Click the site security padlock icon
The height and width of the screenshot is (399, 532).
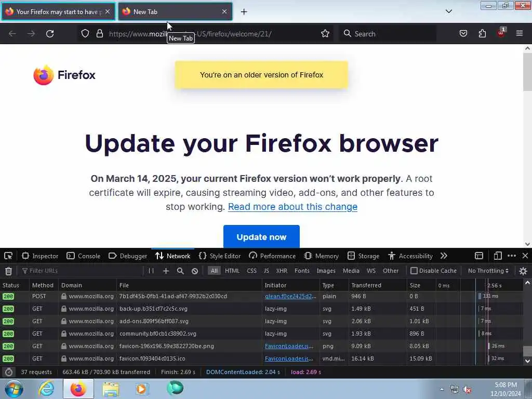coord(99,33)
